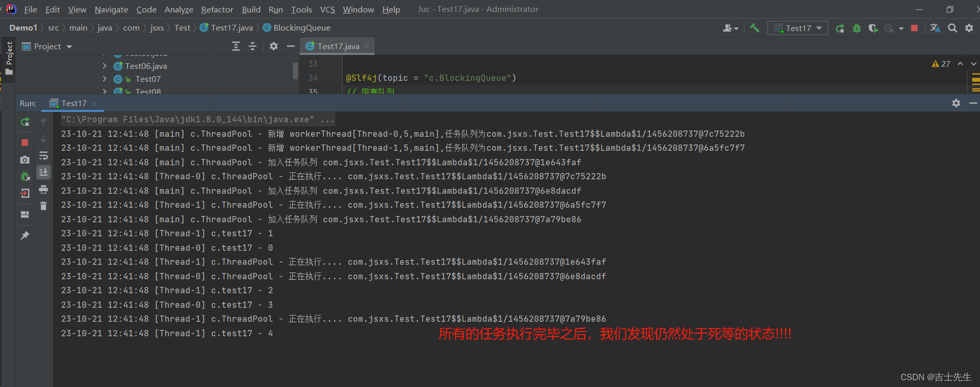Click the Profile run clock icon
The image size is (980, 387).
[889, 28]
